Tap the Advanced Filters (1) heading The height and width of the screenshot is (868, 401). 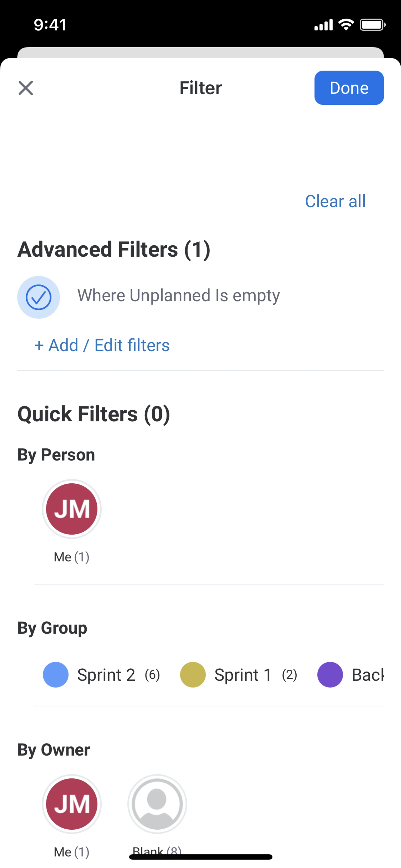pyautogui.click(x=114, y=249)
